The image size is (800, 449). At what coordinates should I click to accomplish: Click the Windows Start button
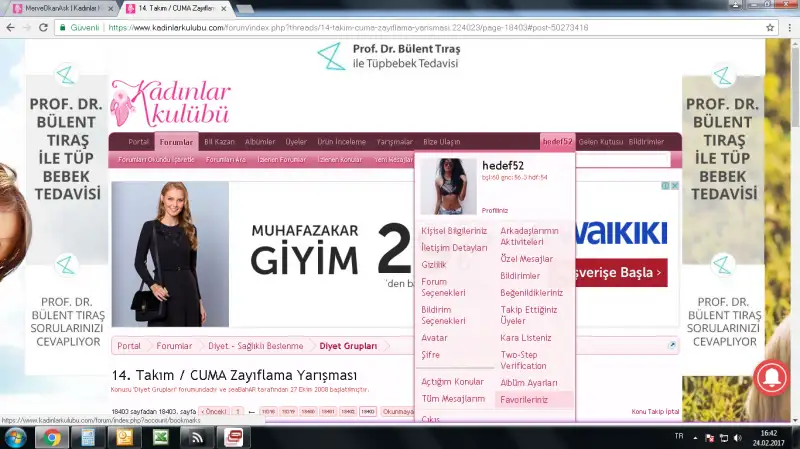[x=15, y=438]
